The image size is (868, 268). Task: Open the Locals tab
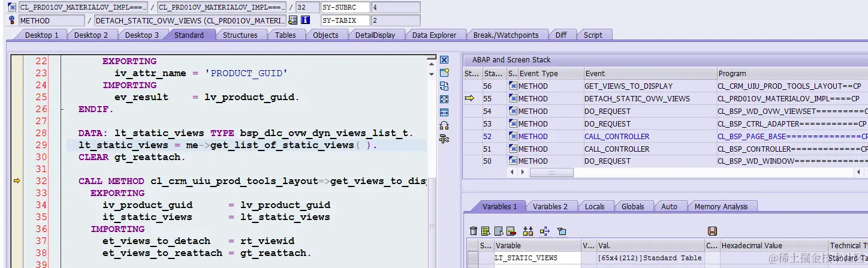click(x=595, y=206)
